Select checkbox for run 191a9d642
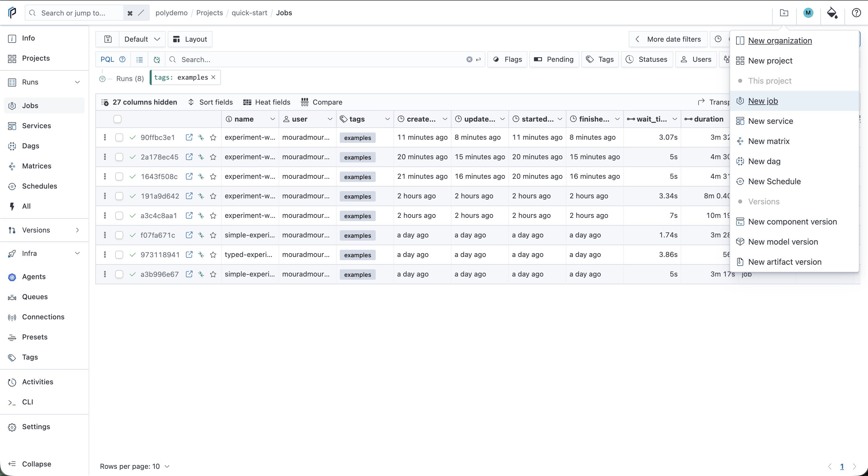The image size is (868, 476). coord(119,196)
